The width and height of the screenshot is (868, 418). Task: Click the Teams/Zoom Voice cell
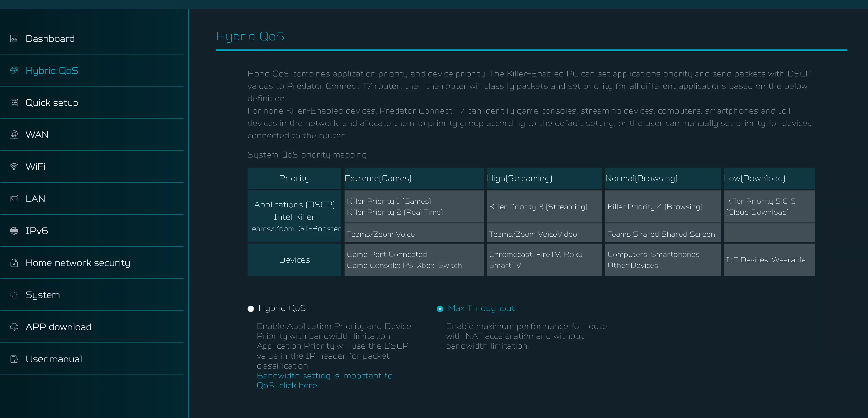[x=414, y=233]
